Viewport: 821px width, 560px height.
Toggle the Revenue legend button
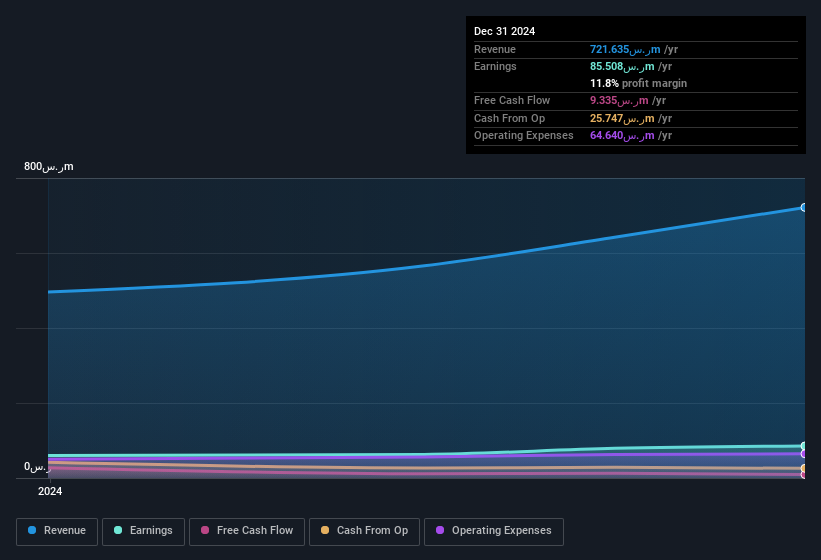57,532
